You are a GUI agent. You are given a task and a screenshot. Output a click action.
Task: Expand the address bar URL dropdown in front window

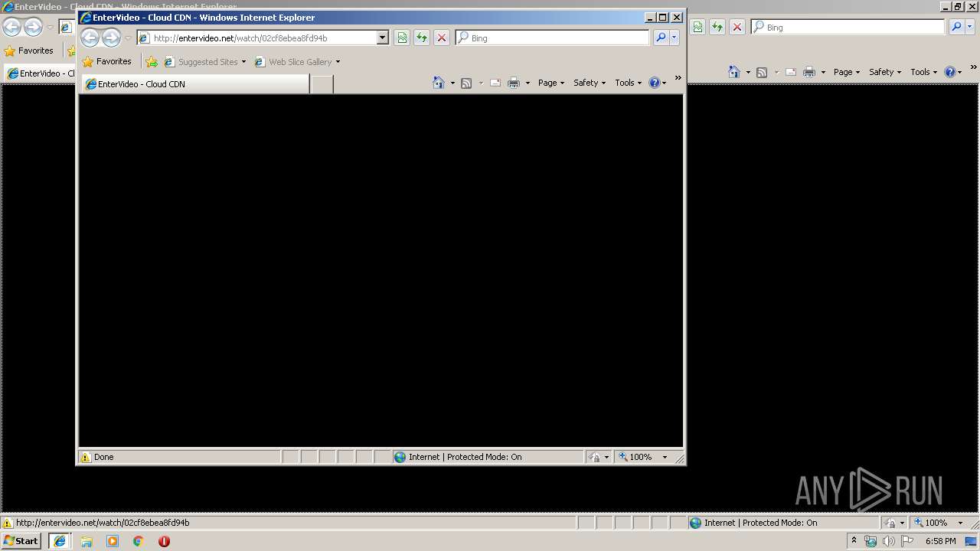383,37
